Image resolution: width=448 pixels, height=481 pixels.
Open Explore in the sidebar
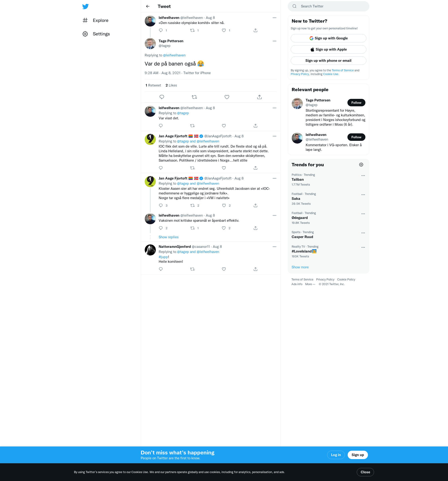pos(96,20)
